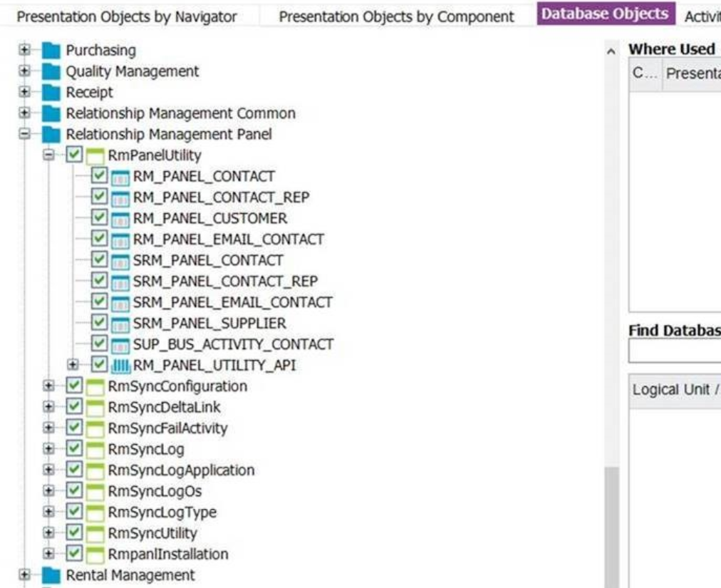Click the RmSyncLog logical unit icon
This screenshot has height=588, width=721.
coord(95,450)
